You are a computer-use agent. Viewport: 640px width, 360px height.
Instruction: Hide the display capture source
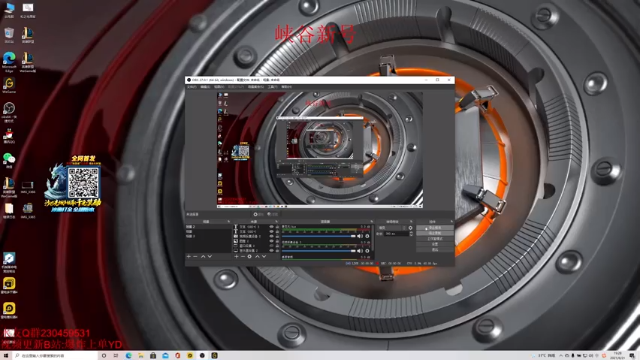click(x=271, y=250)
